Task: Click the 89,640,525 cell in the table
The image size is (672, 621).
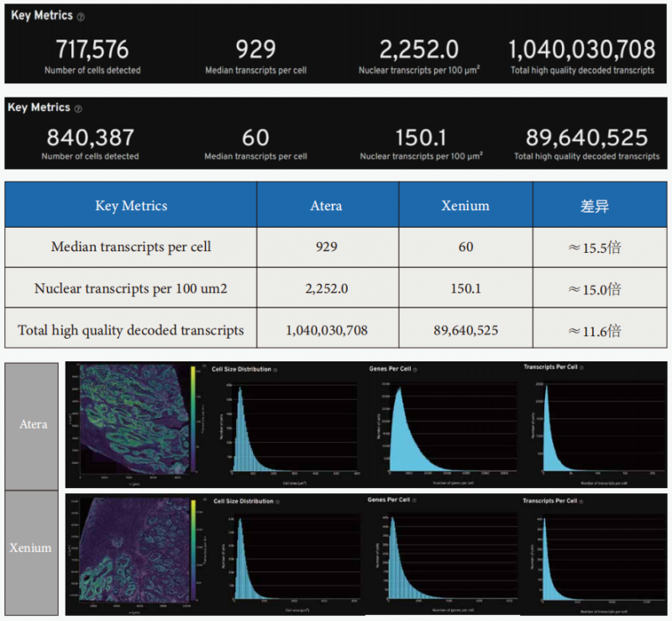Action: pyautogui.click(x=466, y=329)
